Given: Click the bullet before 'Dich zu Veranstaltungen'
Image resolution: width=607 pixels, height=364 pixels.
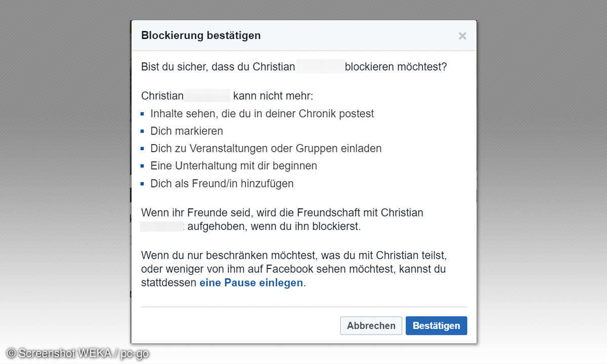Looking at the screenshot, I should tap(143, 149).
